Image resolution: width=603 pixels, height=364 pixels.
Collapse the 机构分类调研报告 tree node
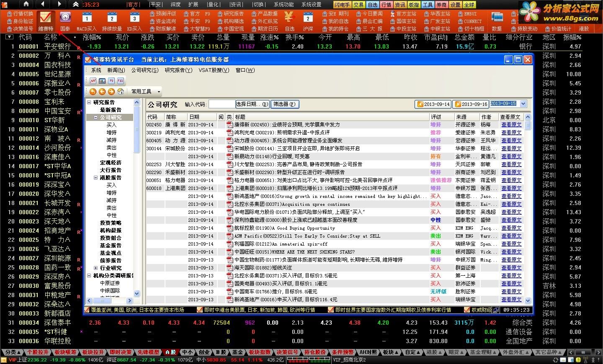pos(89,276)
